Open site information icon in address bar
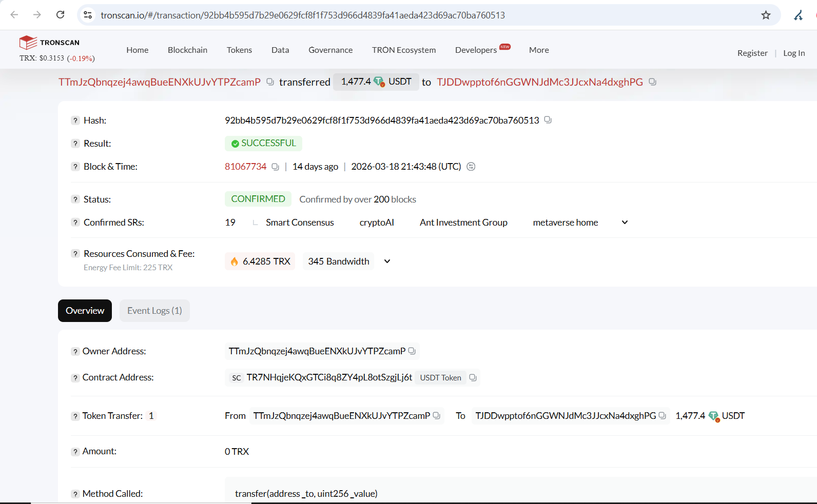 coord(88,15)
